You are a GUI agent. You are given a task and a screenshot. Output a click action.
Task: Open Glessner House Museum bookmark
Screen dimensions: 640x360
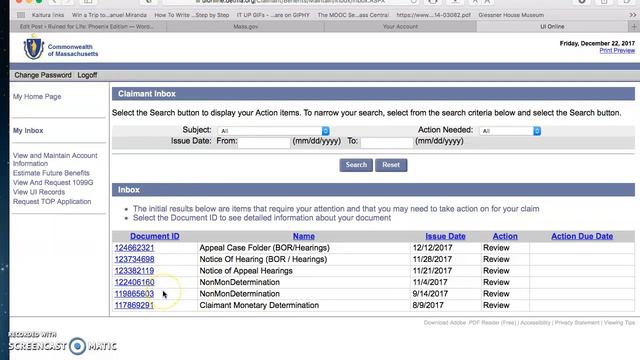pos(511,15)
